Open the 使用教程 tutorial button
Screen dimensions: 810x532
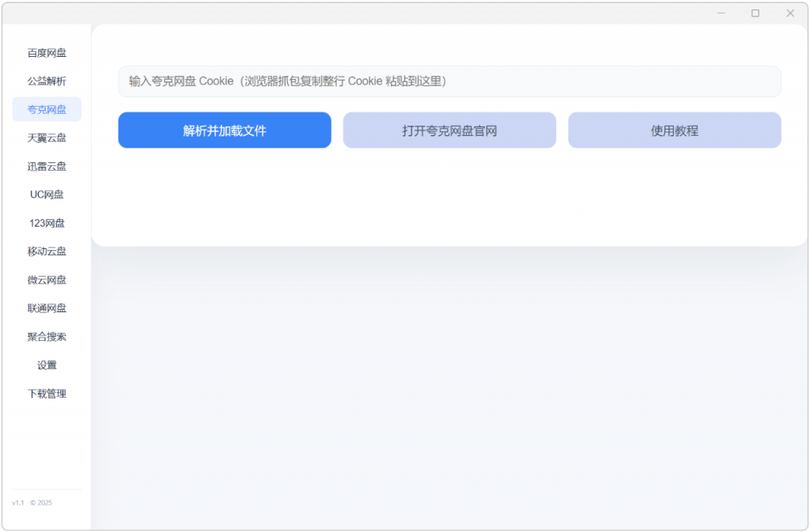(674, 130)
